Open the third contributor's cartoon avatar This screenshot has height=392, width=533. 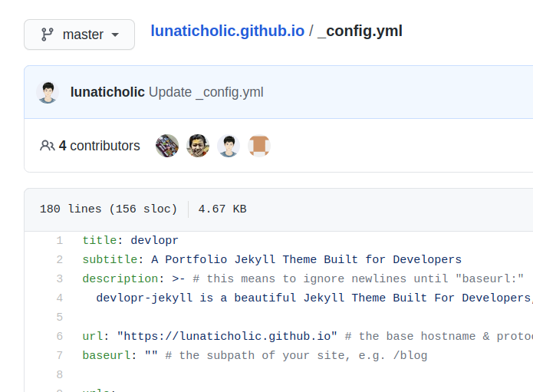point(229,146)
